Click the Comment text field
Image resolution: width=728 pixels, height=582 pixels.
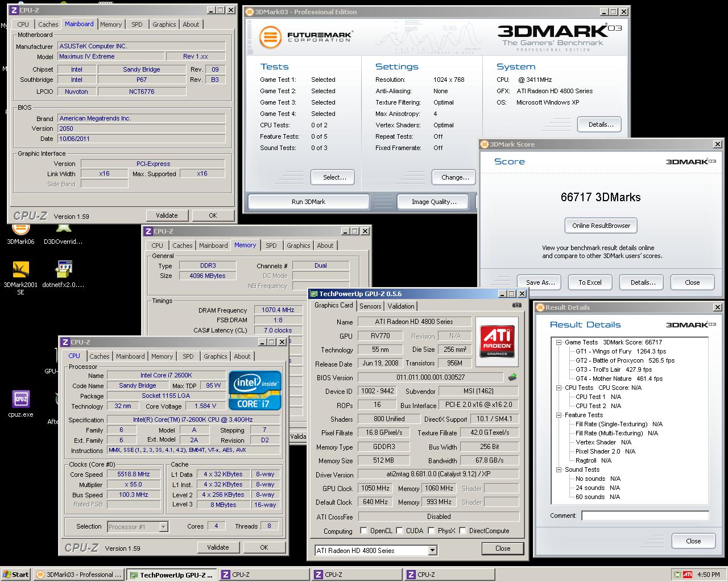point(645,516)
